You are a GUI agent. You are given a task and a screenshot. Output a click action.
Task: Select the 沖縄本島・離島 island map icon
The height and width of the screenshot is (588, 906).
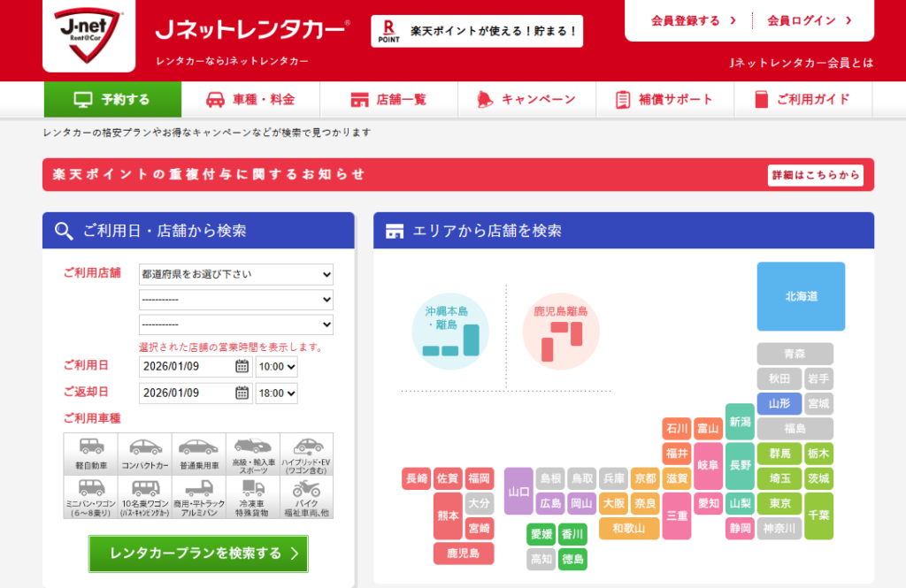450,332
